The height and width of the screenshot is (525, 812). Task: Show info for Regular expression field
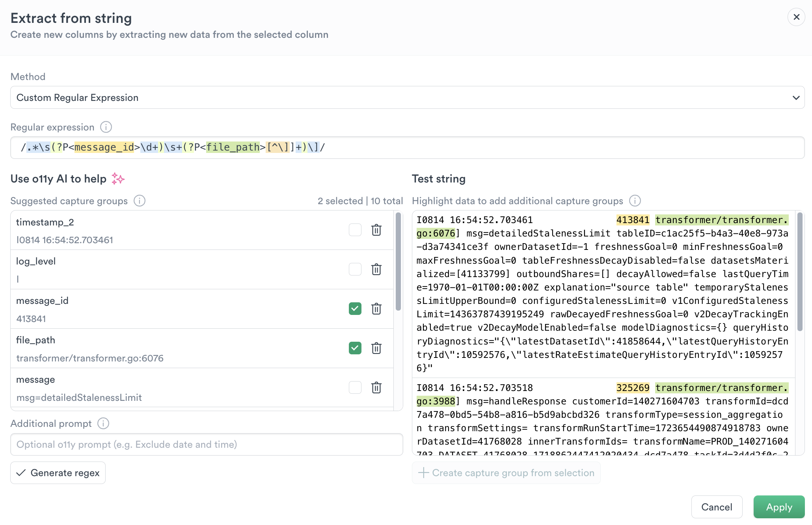click(106, 127)
